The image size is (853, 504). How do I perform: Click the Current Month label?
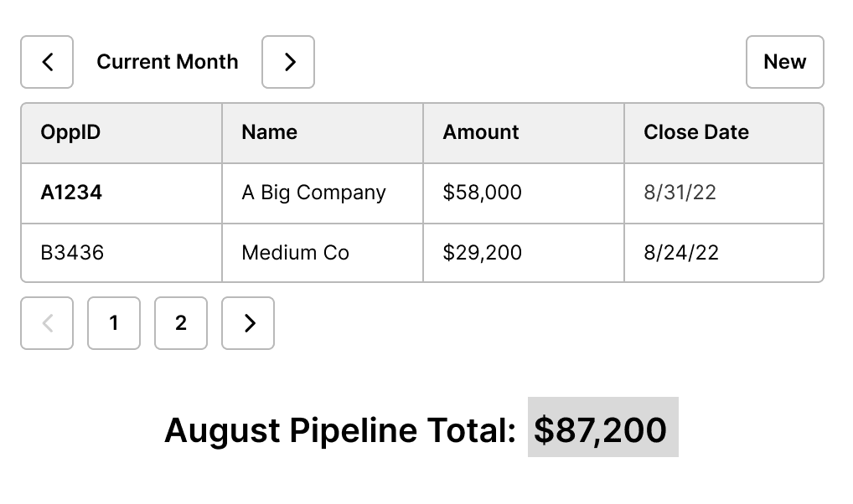(x=168, y=62)
